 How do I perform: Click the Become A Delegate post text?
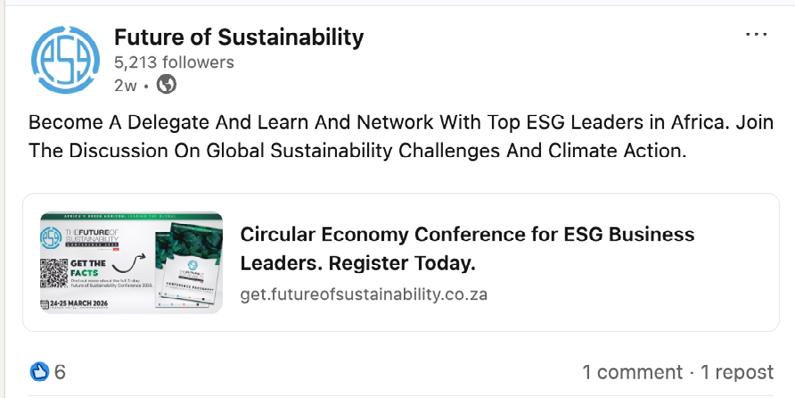pos(401,137)
